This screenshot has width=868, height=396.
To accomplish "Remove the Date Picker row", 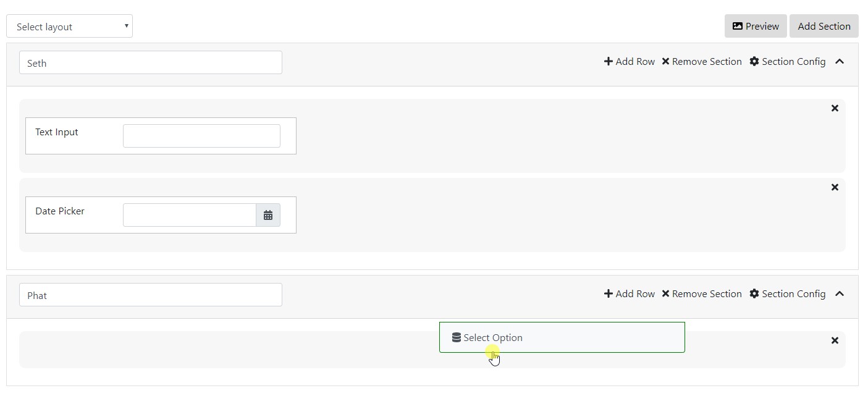I will tap(835, 187).
